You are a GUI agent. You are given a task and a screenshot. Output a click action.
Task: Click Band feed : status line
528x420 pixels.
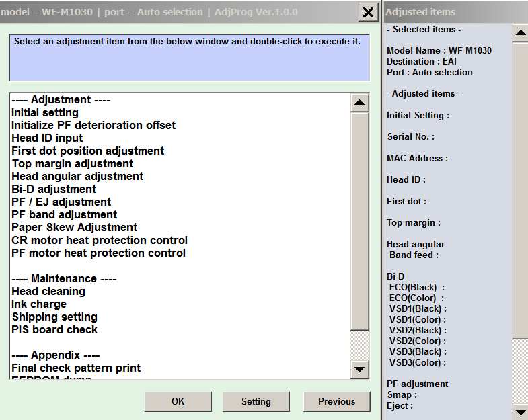coord(414,255)
